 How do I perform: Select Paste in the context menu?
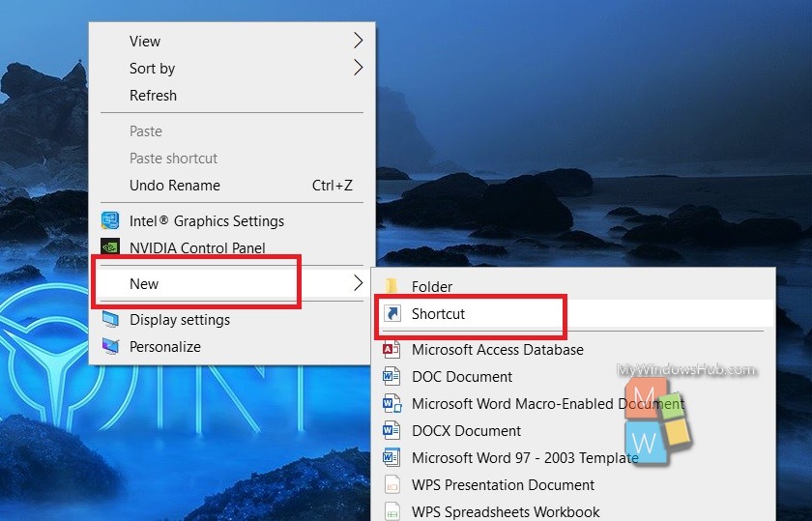[x=232, y=131]
